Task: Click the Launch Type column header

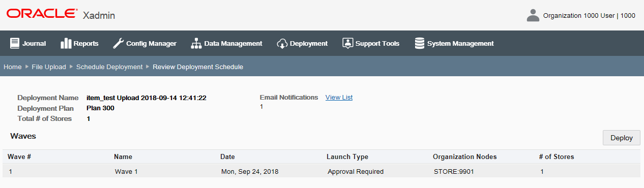Action: tap(347, 156)
